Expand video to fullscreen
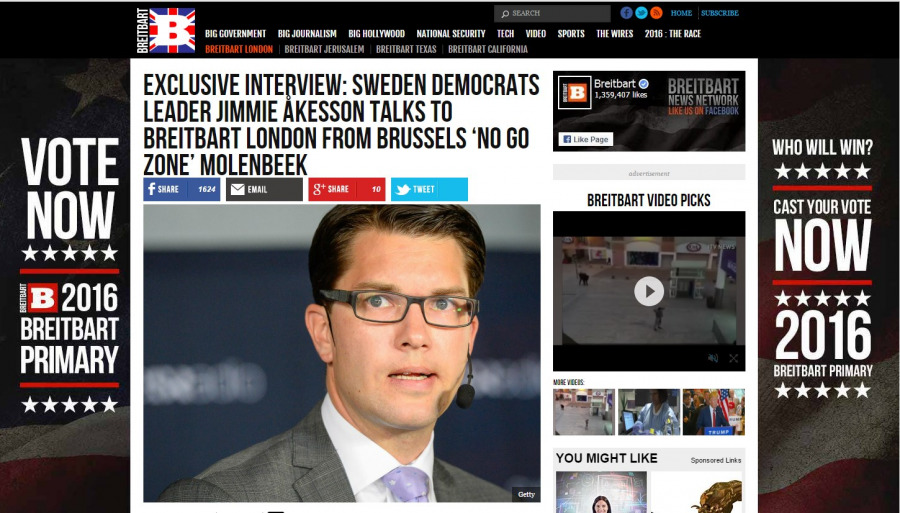The width and height of the screenshot is (900, 513). [x=733, y=358]
